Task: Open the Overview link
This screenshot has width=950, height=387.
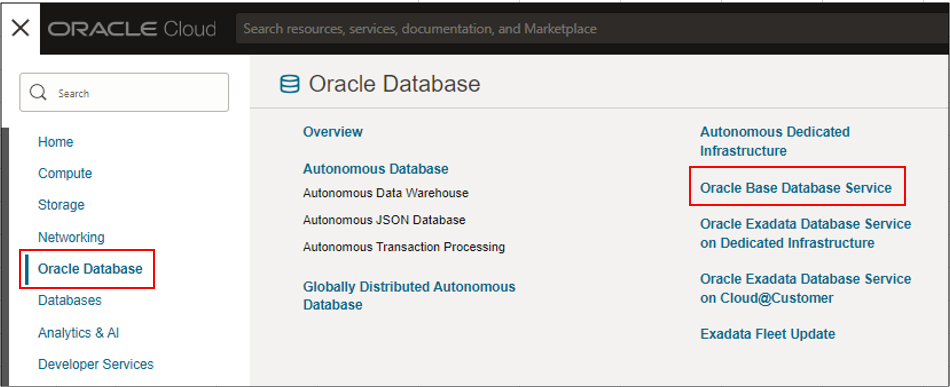Action: 333,131
